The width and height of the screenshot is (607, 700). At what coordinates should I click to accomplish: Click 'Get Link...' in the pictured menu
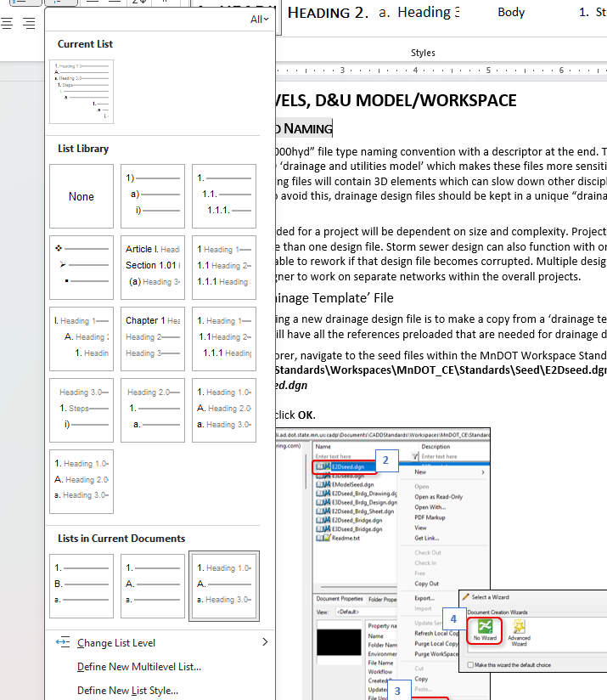[x=427, y=538]
